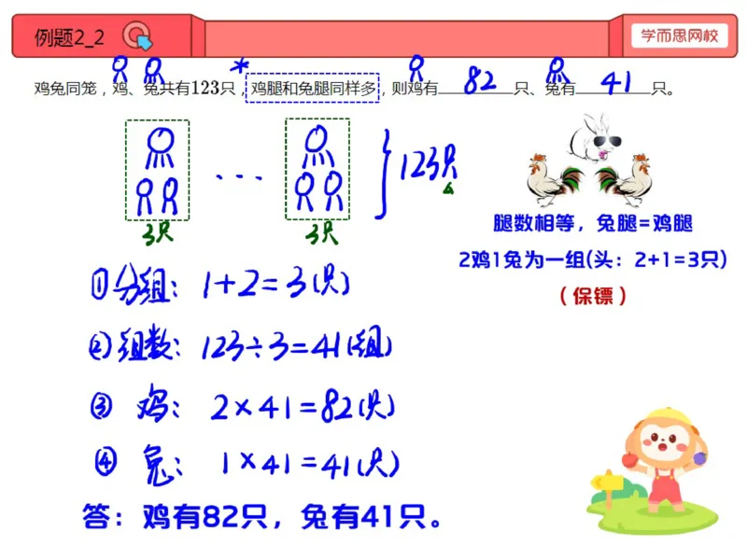Click the right rooster picture
Screen dimensions: 747x560
click(x=624, y=180)
